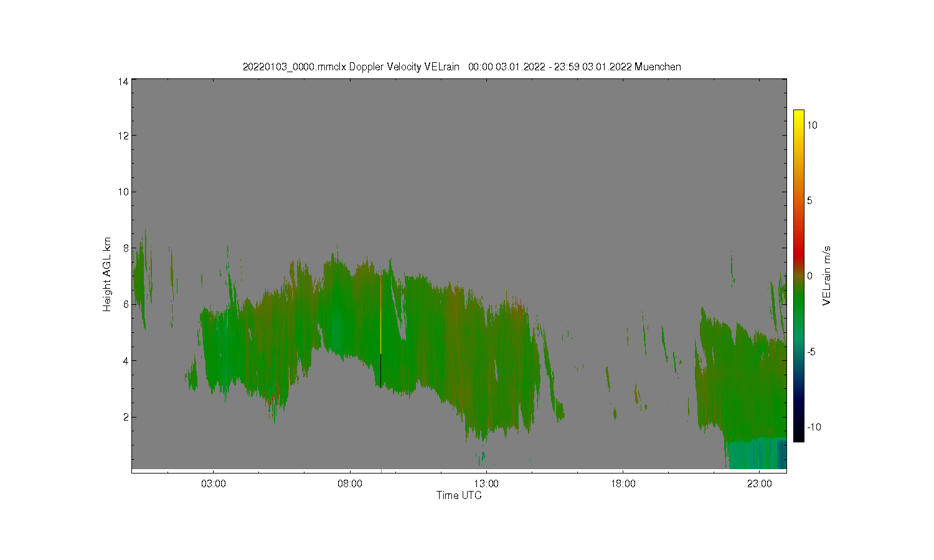The width and height of the screenshot is (934, 560).
Task: Click the 'Height AGL km' y-axis label
Action: (x=107, y=274)
